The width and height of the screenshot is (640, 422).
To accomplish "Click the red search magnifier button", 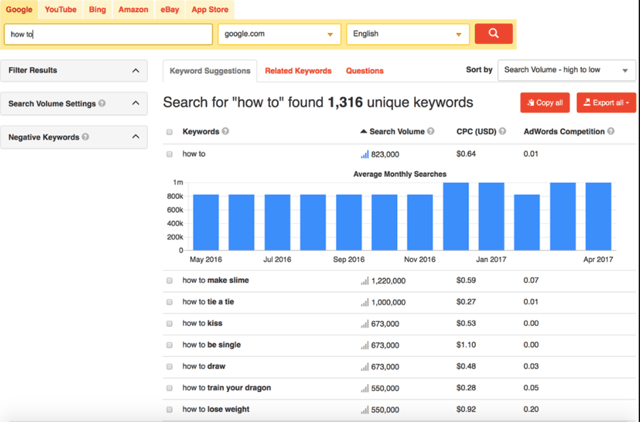I will click(x=493, y=34).
